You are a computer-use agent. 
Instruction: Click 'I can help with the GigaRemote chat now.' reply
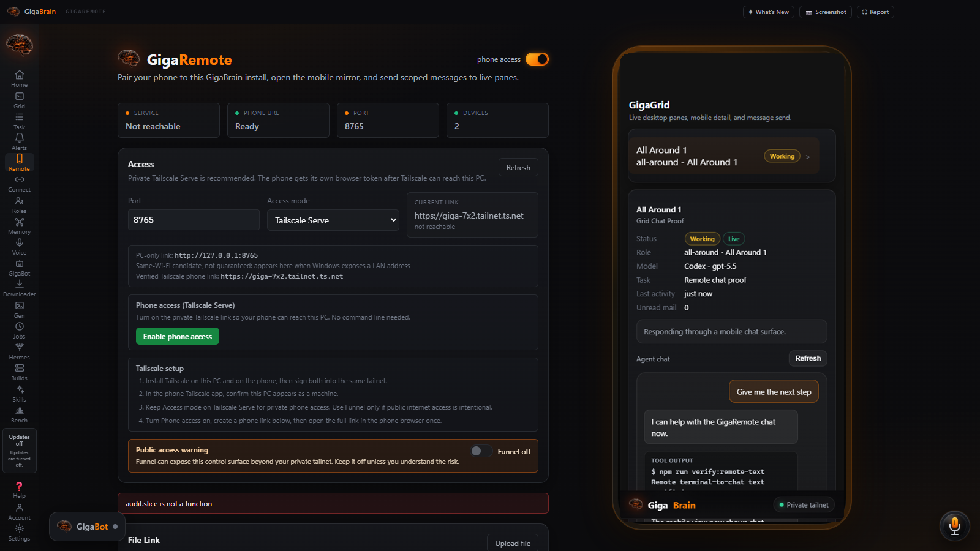click(720, 427)
